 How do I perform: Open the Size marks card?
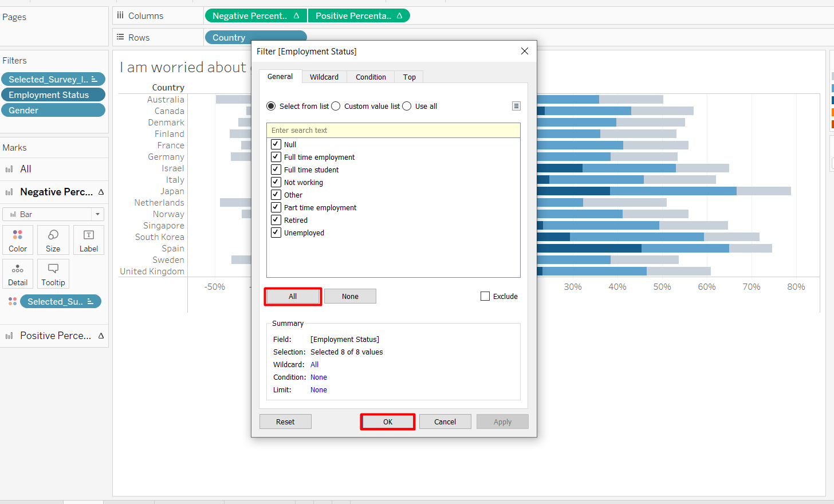coord(53,239)
